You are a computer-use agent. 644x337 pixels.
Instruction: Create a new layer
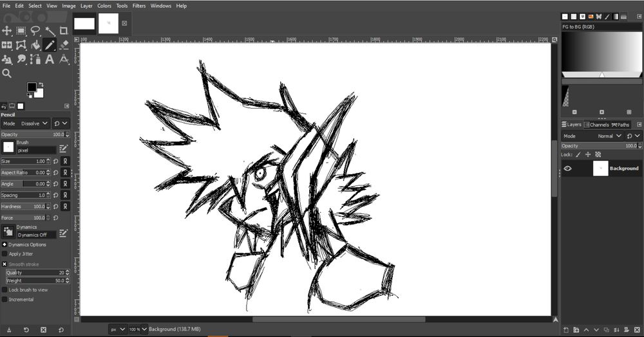[x=566, y=330]
